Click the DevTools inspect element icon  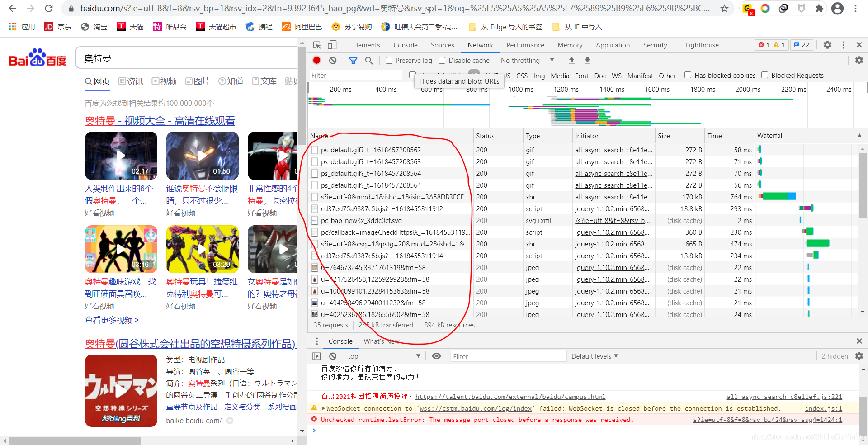click(317, 45)
